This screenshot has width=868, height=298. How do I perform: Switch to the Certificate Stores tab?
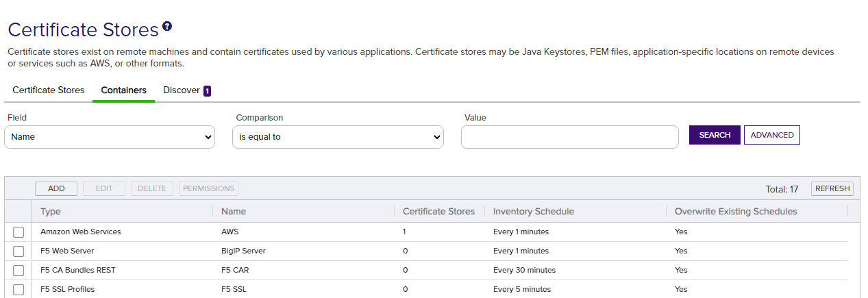click(49, 90)
